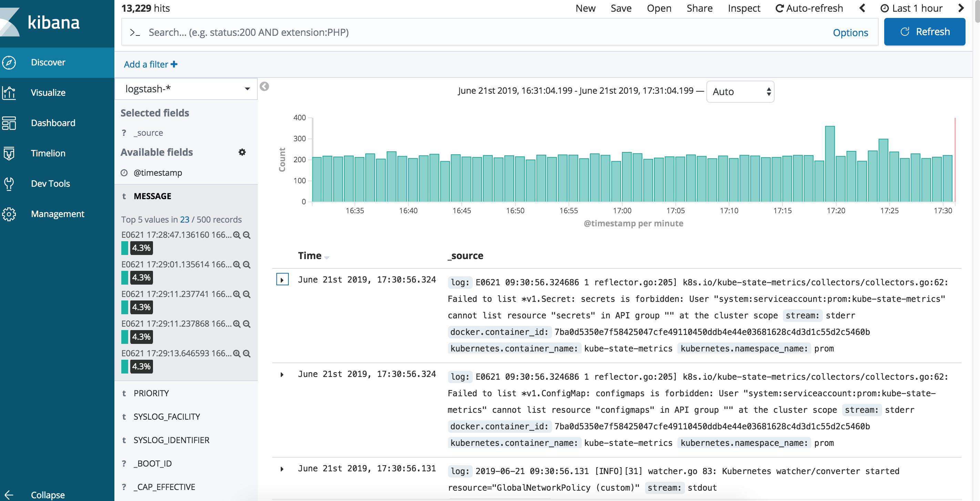
Task: Click the Collapse sidebar label
Action: coord(48,495)
